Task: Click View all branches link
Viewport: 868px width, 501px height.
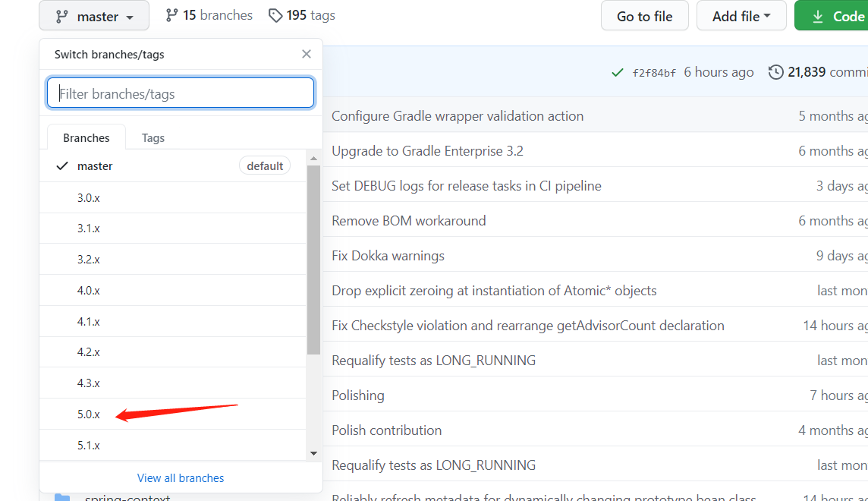Action: click(180, 477)
